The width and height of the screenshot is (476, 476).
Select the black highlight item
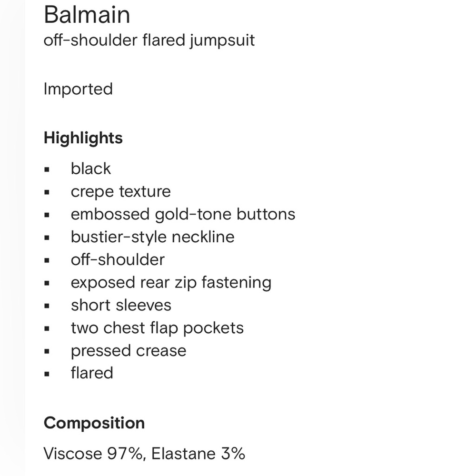coord(91,169)
